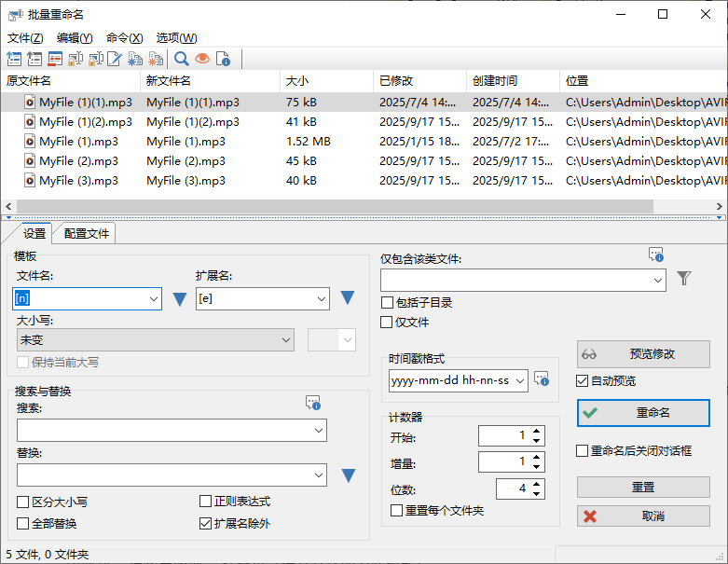Click the 位置 column header
The height and width of the screenshot is (564, 728).
tap(643, 81)
